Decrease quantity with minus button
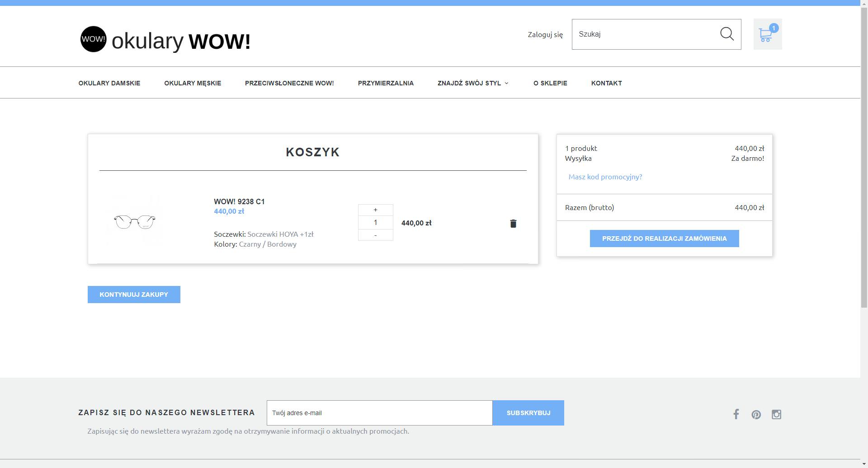 click(375, 235)
